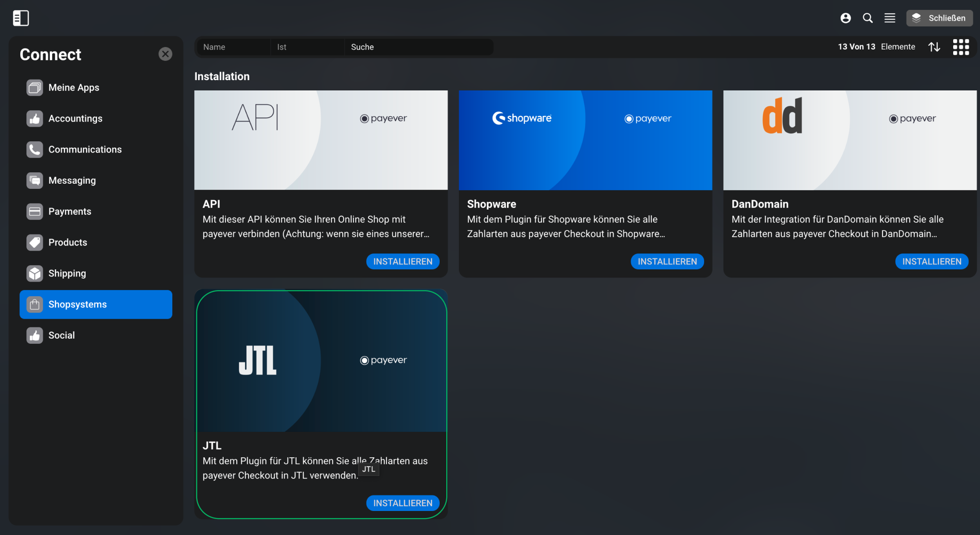Install the API integration
980x535 pixels.
(x=403, y=261)
